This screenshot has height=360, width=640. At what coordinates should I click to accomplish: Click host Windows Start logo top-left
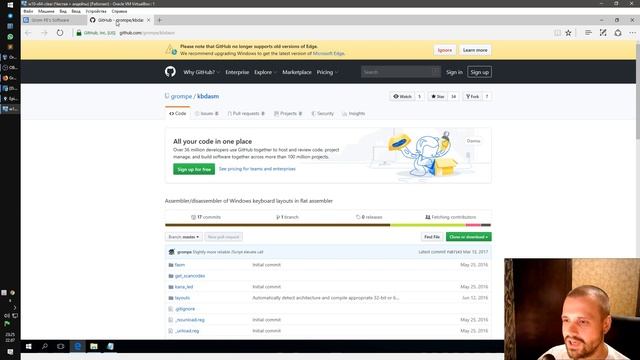(10, 5)
